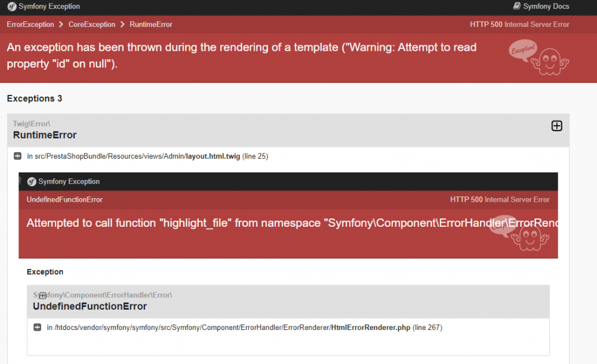Screen dimensions: 597x364
Task: Click the CoreException breadcrumb entry
Action: 91,24
